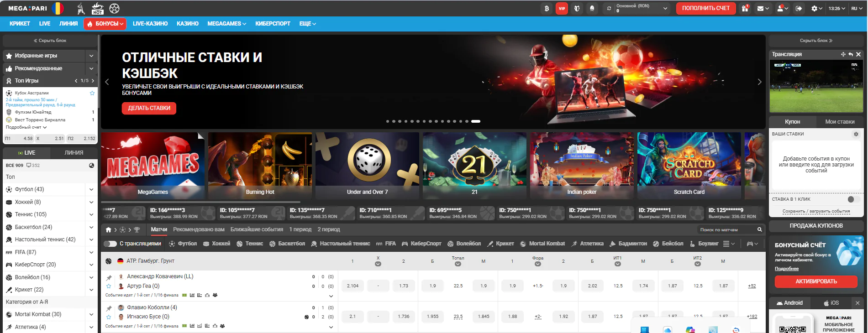Open the Scratch Card game thumbnail

(689, 166)
